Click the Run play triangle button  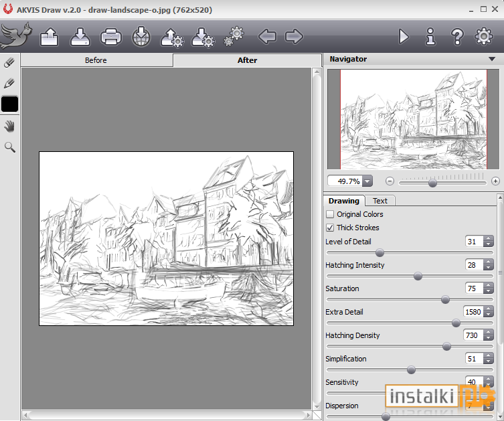pyautogui.click(x=404, y=36)
